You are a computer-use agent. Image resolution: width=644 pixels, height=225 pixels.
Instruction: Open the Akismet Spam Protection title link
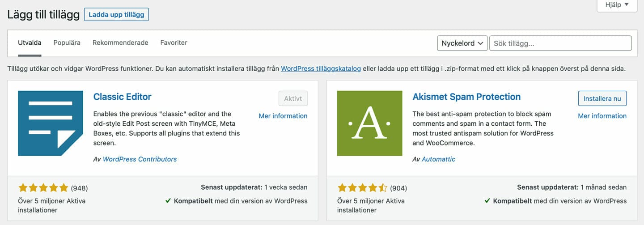point(466,97)
